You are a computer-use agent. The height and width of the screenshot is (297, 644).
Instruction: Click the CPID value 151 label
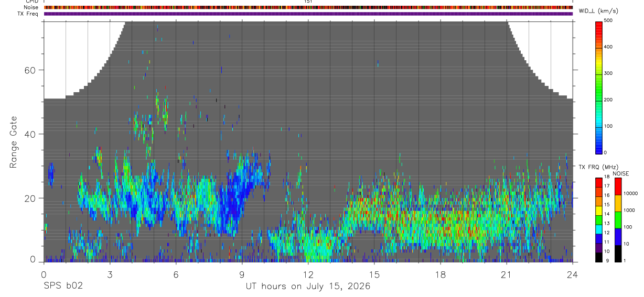308,2
